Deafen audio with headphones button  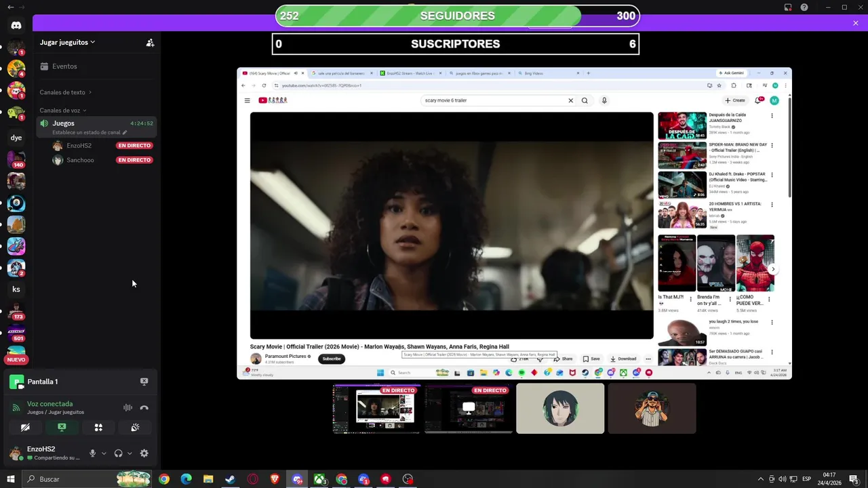point(119,453)
